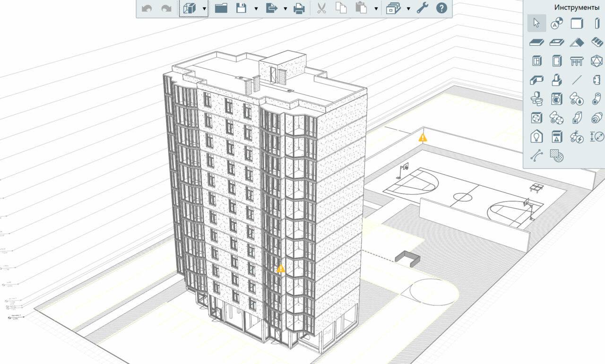The height and width of the screenshot is (364, 605).
Task: Click the warning marker on the building facade
Action: tap(281, 269)
